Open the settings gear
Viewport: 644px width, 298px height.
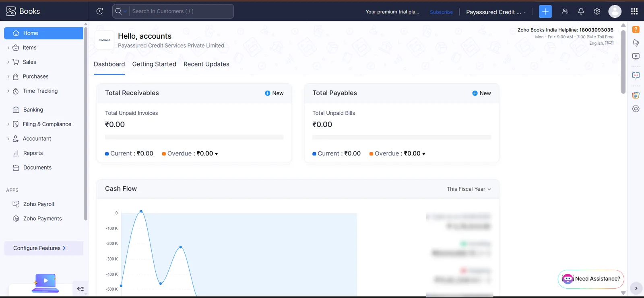pyautogui.click(x=597, y=11)
